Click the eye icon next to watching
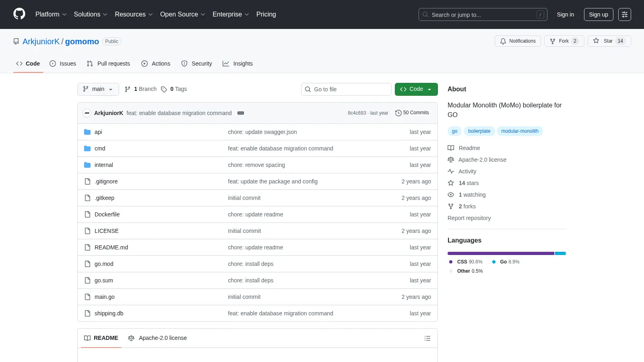644x362 pixels. [x=451, y=195]
